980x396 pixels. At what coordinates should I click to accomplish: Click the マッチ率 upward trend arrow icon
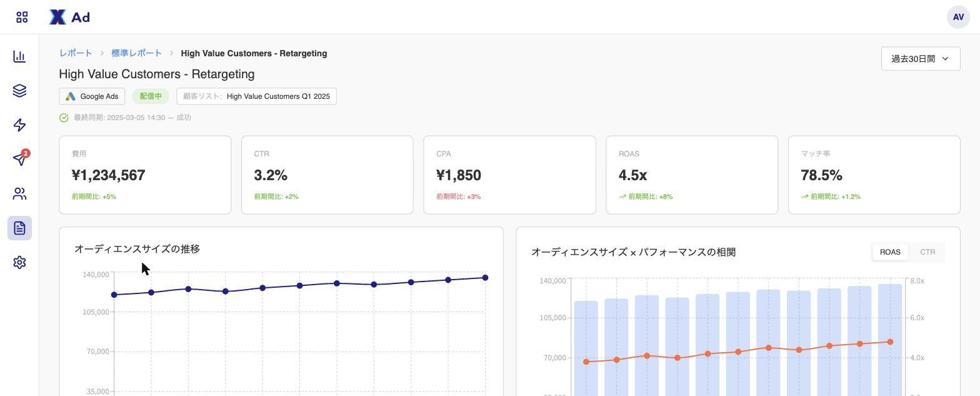pyautogui.click(x=804, y=196)
